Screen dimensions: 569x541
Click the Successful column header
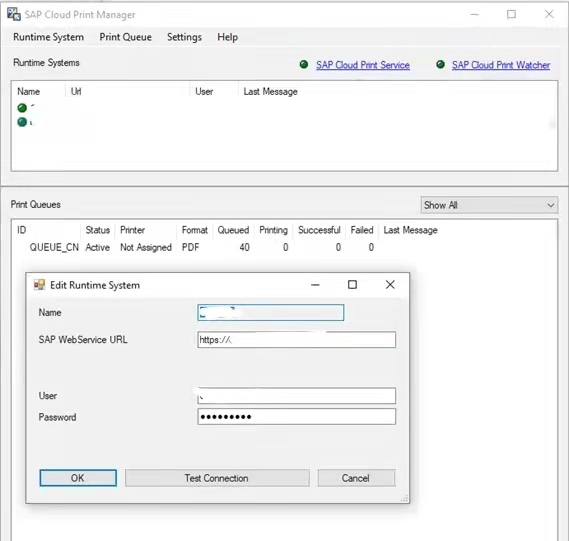[319, 230]
